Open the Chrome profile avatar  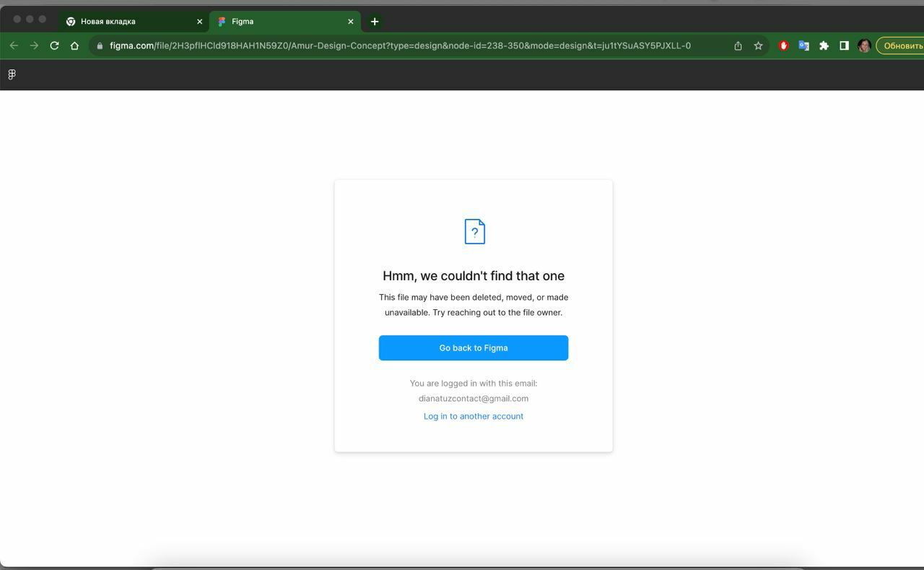tap(864, 46)
